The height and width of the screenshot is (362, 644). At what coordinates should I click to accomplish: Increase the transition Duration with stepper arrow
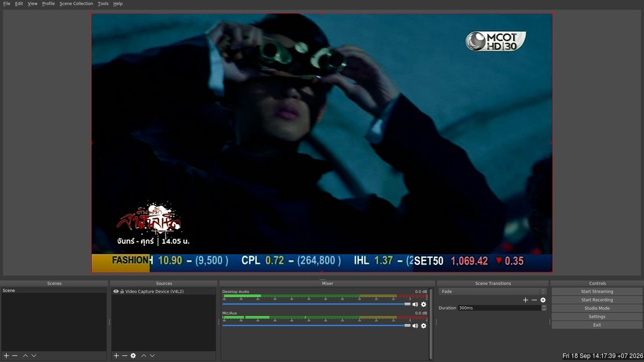(544, 306)
